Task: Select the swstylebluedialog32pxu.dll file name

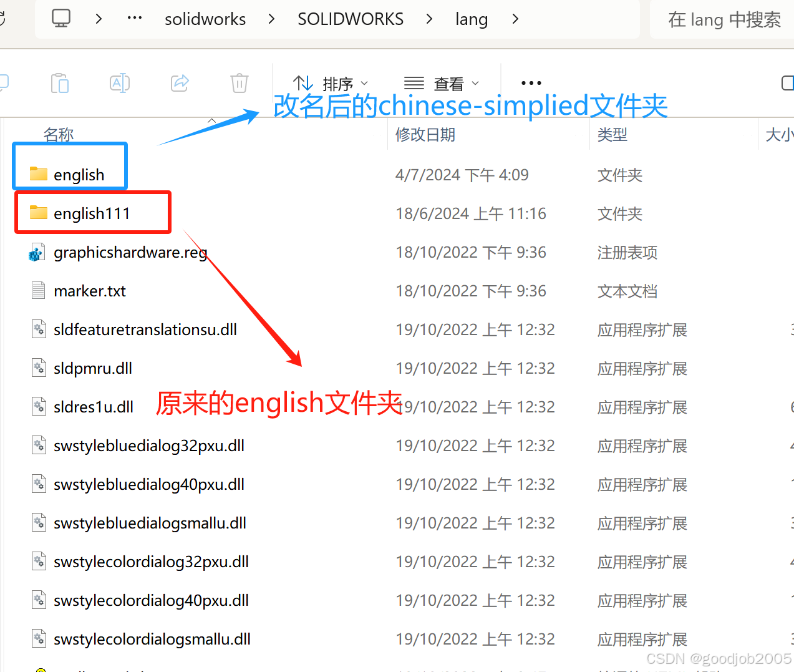Action: click(149, 446)
